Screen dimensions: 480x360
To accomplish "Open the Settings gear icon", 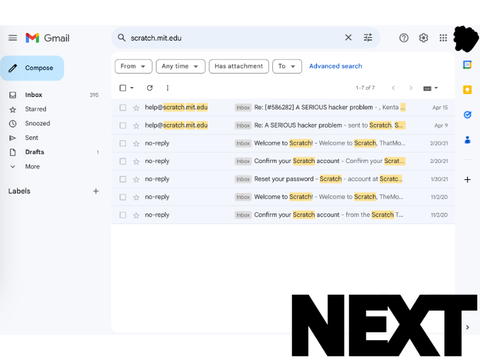I will point(423,38).
